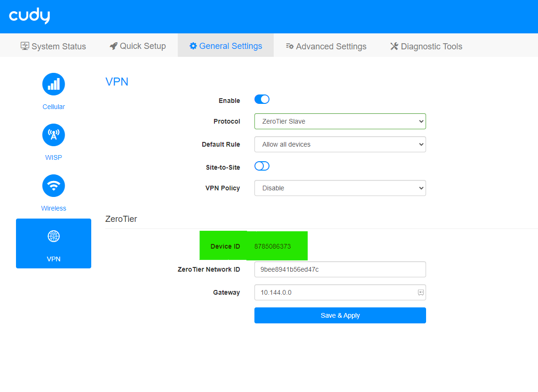Switch to the General Settings tab

tap(226, 46)
